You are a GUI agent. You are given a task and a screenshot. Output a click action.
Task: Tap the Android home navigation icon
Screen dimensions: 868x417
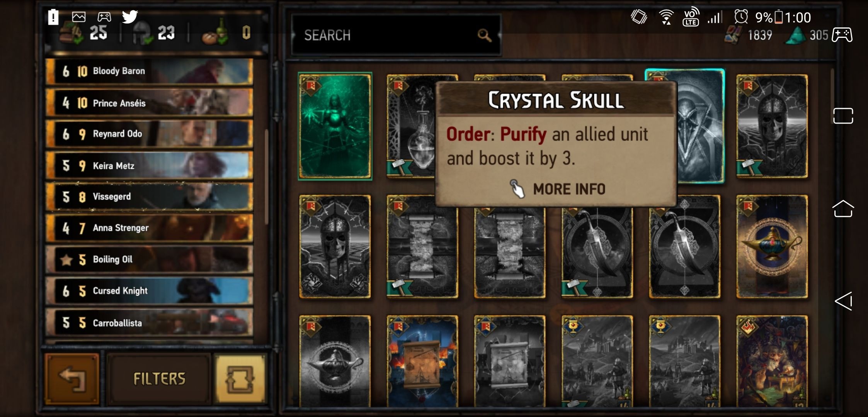tap(843, 208)
